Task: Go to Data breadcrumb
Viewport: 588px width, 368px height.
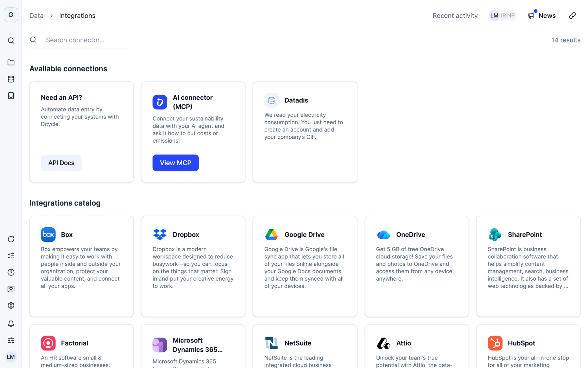Action: (36, 16)
